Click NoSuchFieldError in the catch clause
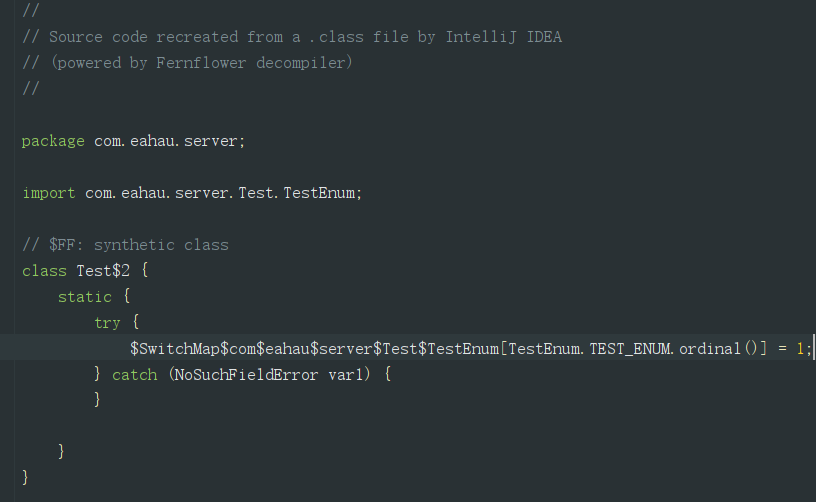The image size is (816, 502). [x=246, y=375]
